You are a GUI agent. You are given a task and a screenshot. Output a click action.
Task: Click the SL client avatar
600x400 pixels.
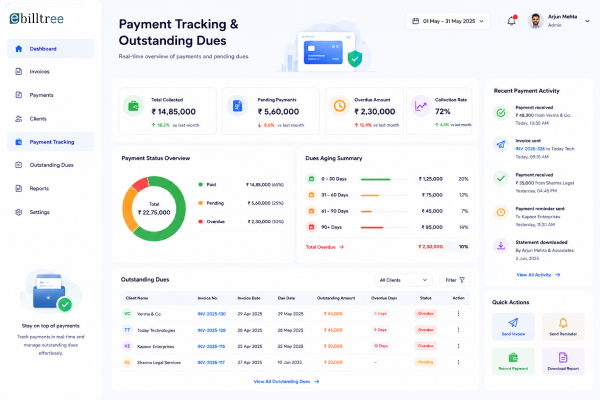[x=127, y=362]
